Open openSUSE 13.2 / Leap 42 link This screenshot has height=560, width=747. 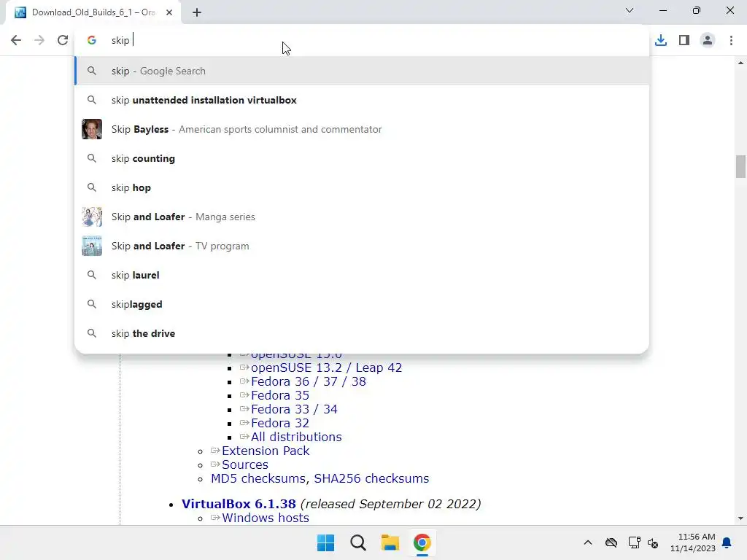pos(326,367)
